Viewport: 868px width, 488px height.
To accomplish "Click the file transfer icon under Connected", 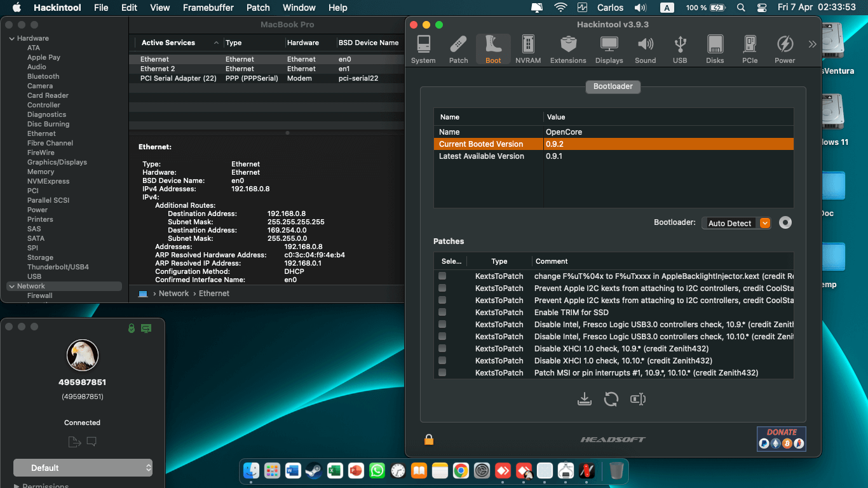I will (74, 442).
